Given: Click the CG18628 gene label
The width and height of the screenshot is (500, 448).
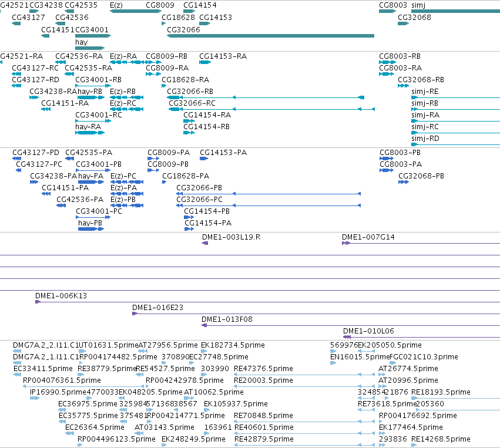Looking at the screenshot, I should [178, 17].
